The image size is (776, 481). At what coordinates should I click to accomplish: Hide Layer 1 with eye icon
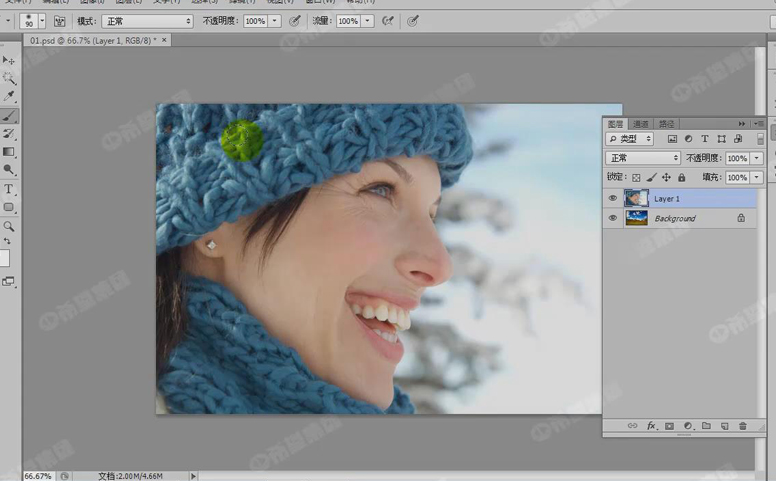613,198
